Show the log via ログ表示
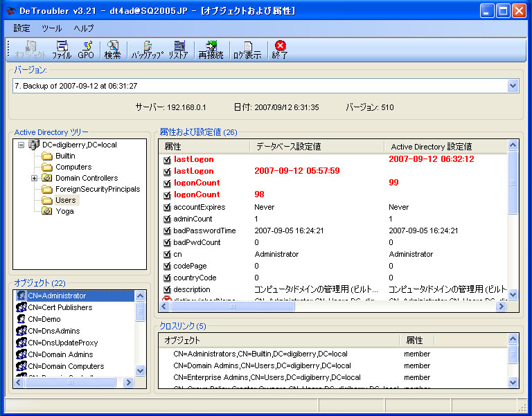Viewport: 532px width, 416px height. click(x=247, y=50)
